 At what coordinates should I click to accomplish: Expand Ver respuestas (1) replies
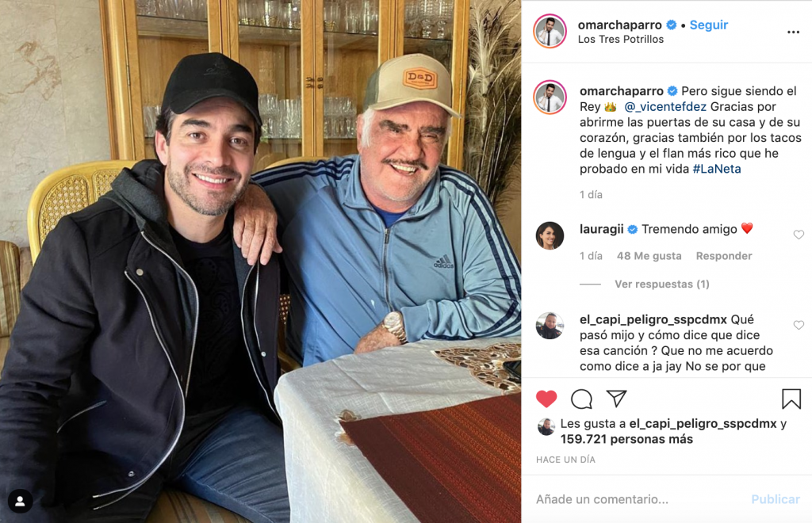click(662, 284)
